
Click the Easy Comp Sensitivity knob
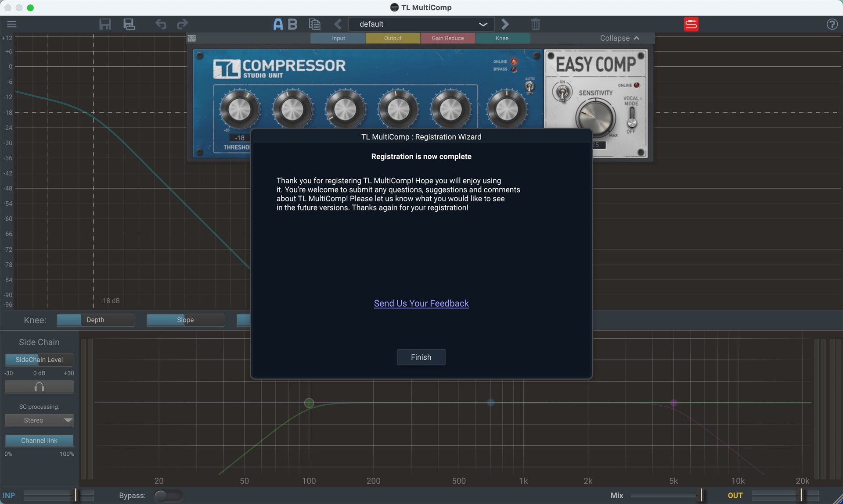pos(595,118)
